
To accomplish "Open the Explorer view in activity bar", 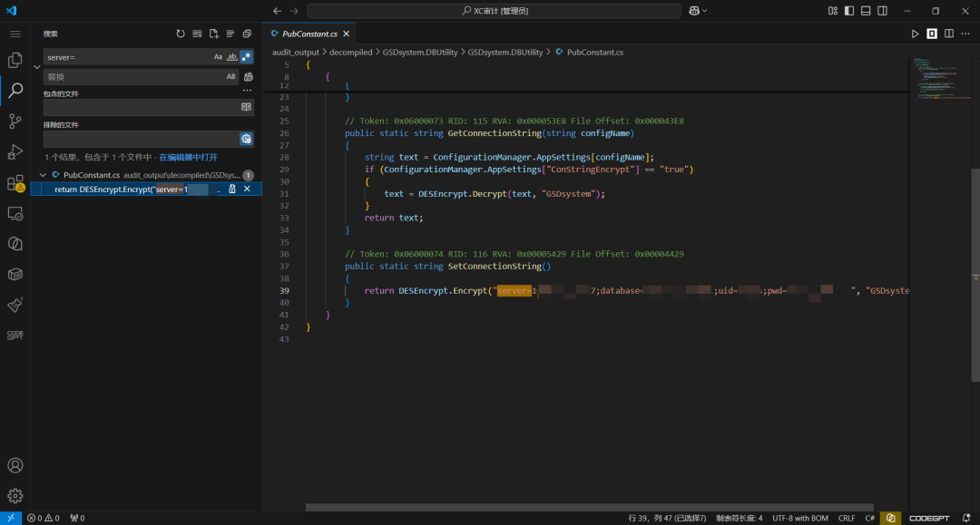I will coord(15,59).
